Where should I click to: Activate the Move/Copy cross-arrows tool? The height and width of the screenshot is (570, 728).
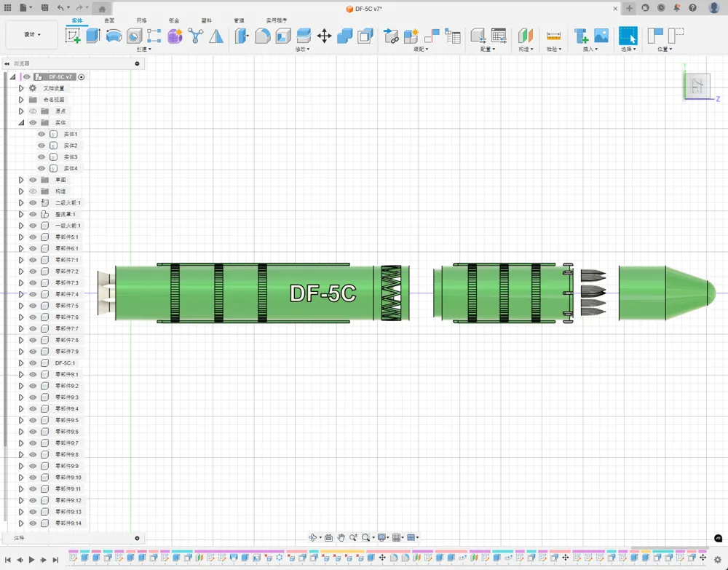pyautogui.click(x=325, y=36)
